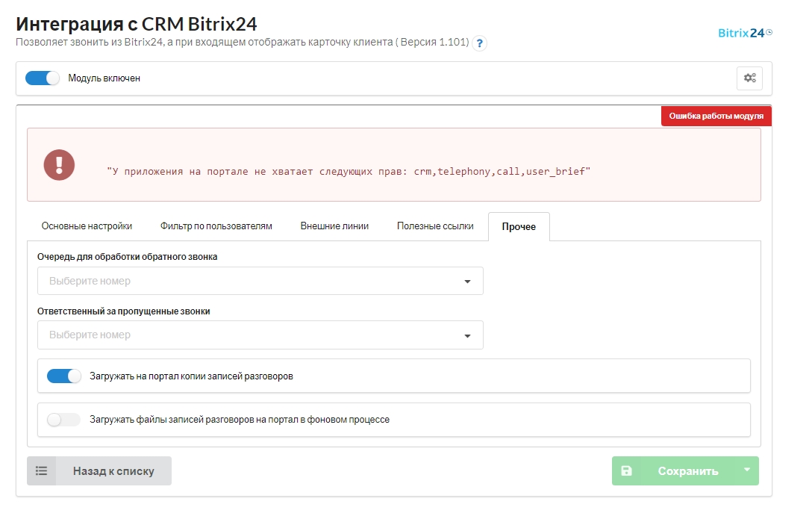Go to the 'Внешние линии' tab
This screenshot has width=812, height=525.
point(334,226)
